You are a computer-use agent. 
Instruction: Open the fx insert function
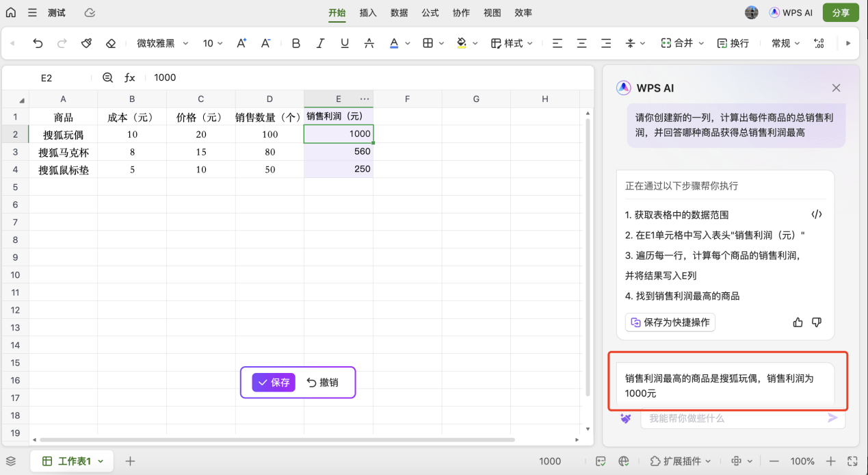(x=129, y=78)
